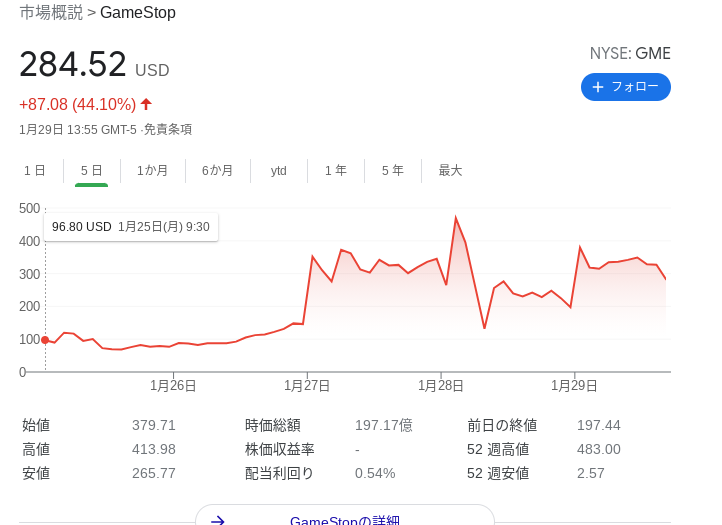This screenshot has width=722, height=525.
Task: Click the red up-arrow change icon
Action: tap(146, 104)
